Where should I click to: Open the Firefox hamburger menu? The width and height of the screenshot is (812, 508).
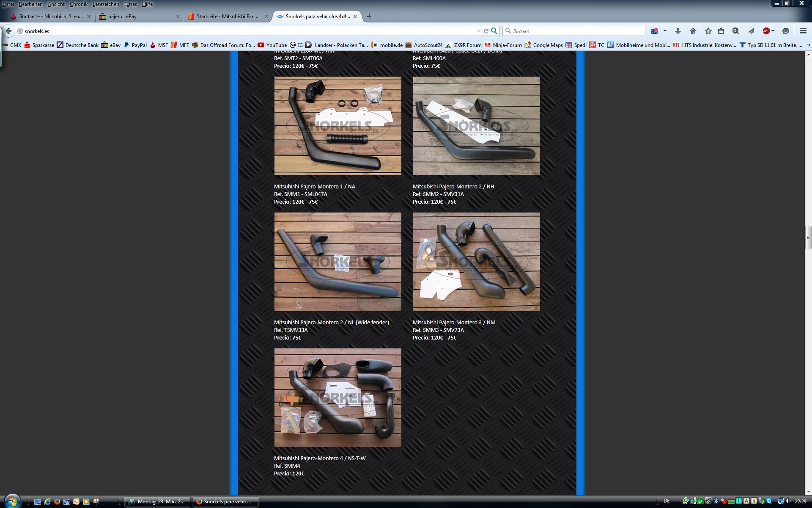point(803,31)
